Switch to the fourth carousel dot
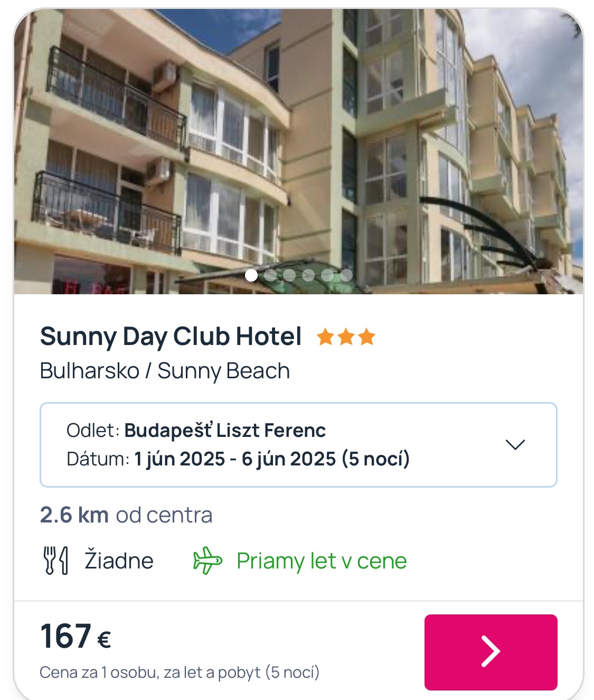The width and height of the screenshot is (594, 700). click(308, 275)
